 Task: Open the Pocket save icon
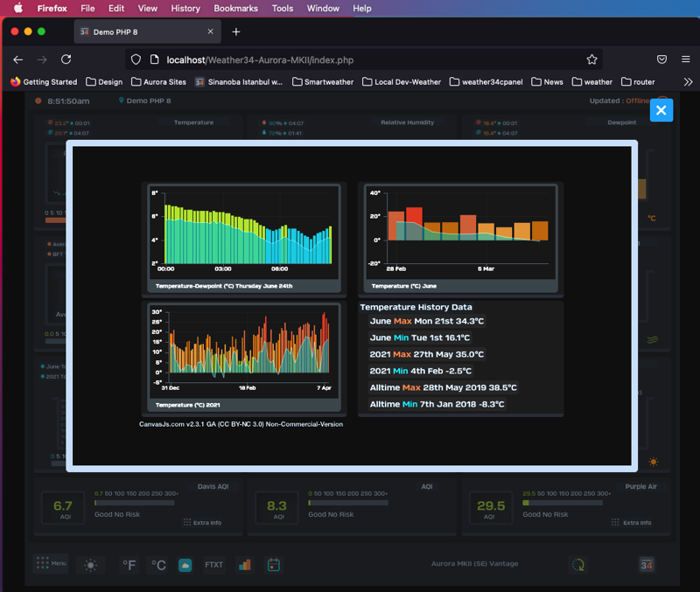pos(661,59)
